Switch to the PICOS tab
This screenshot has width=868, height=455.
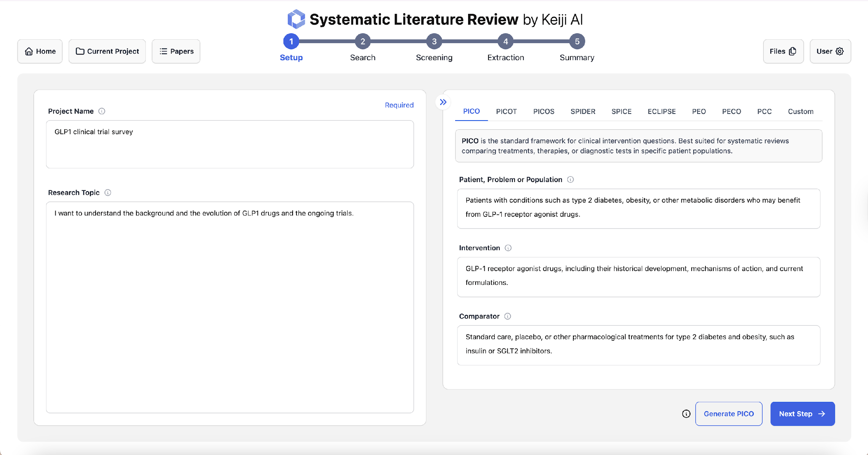544,111
